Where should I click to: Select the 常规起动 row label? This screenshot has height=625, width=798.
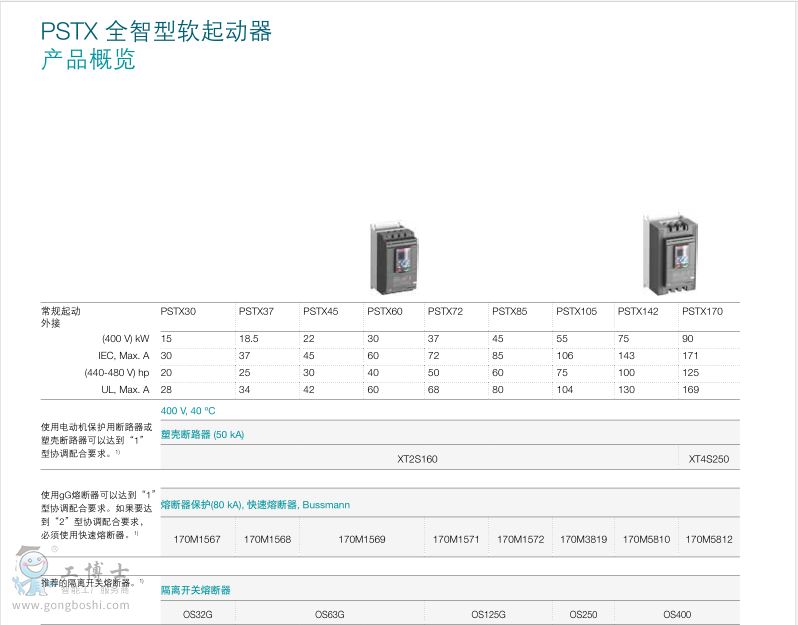pos(60,311)
